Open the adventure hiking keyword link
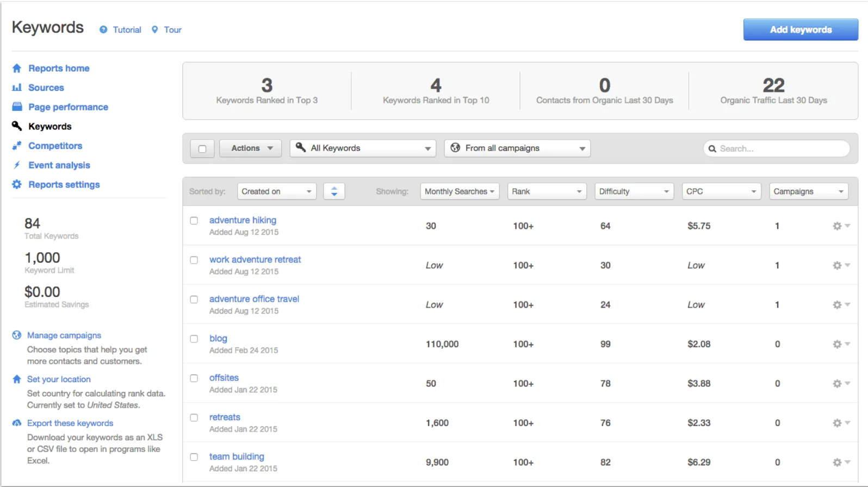Viewport: 868px width, 487px height. click(x=243, y=220)
